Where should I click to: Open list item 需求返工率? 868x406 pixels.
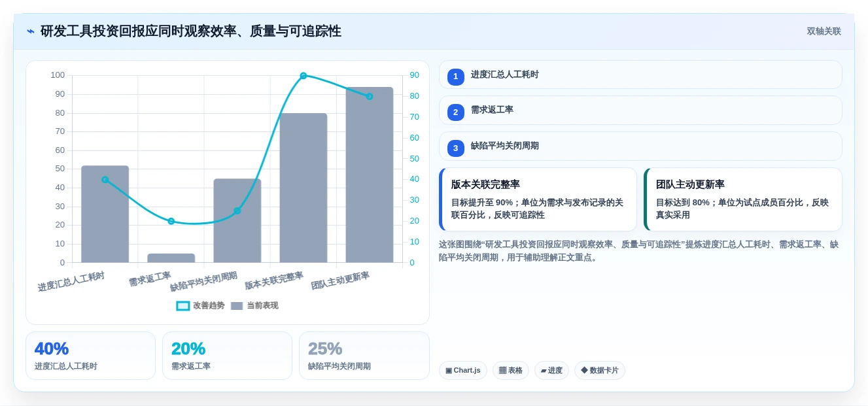(x=640, y=110)
